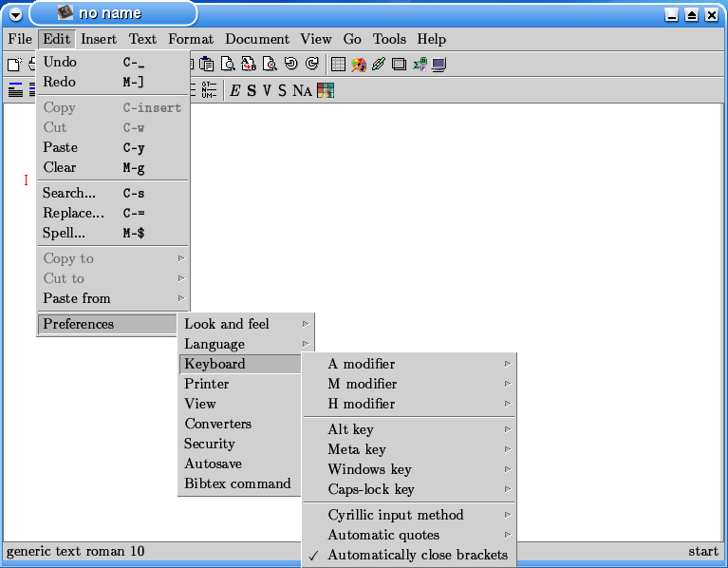The height and width of the screenshot is (568, 728).
Task: Click the overlapping frames icon
Action: [x=399, y=64]
